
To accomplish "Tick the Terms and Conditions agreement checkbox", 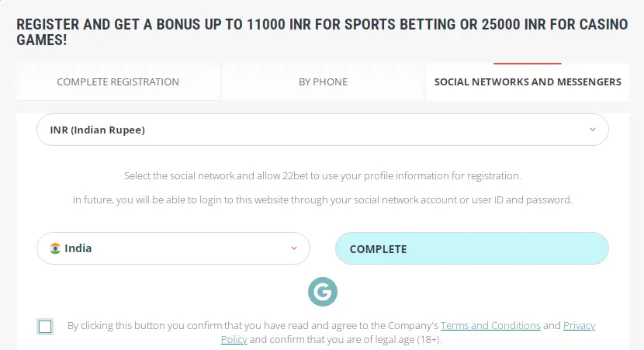I will click(x=45, y=327).
